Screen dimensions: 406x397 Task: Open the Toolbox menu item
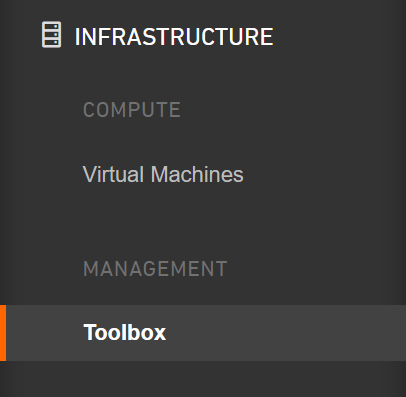(125, 332)
